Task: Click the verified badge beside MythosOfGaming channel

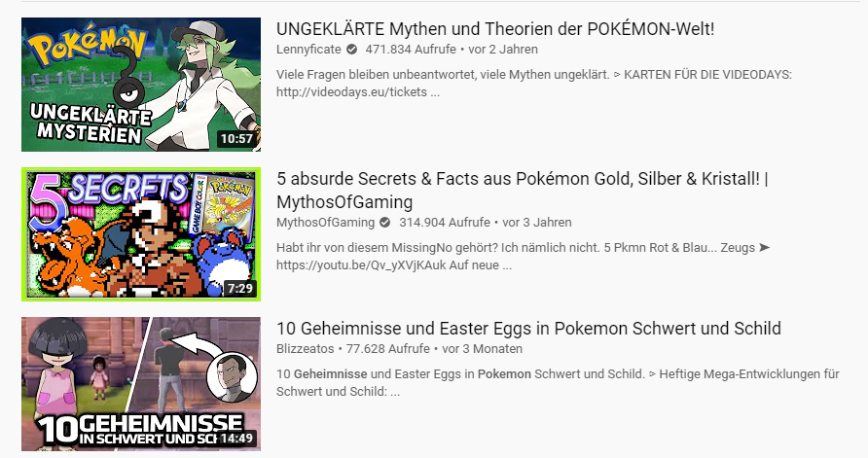Action: tap(384, 223)
